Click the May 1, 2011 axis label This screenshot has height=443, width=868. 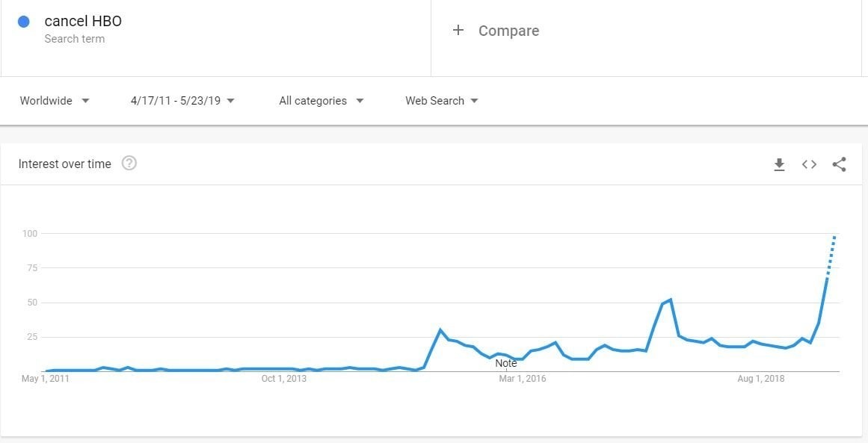45,379
